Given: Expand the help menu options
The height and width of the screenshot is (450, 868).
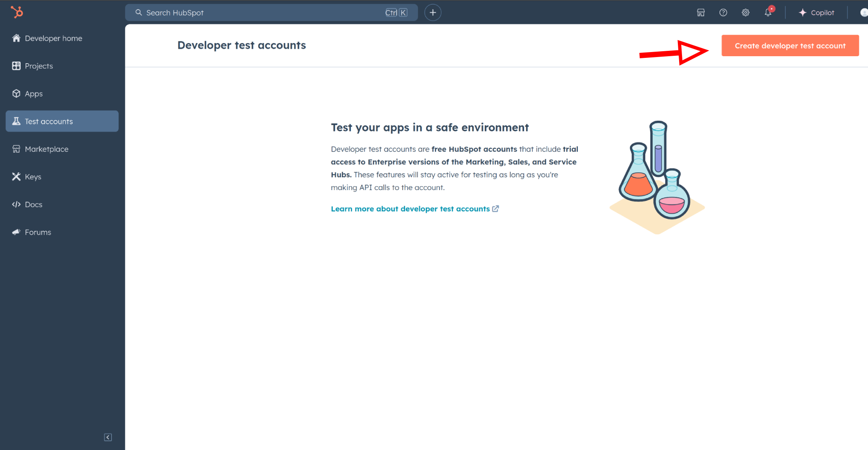Looking at the screenshot, I should tap(723, 13).
